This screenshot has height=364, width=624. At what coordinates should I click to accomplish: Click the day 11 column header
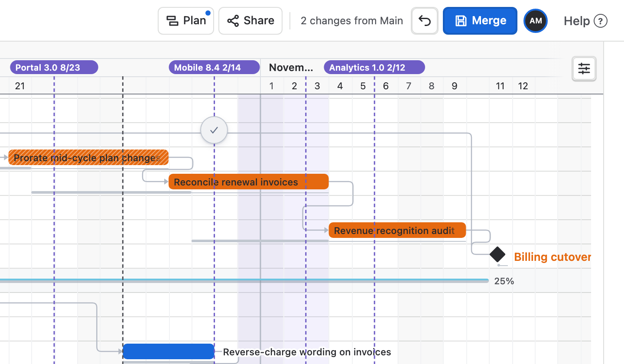click(x=500, y=86)
